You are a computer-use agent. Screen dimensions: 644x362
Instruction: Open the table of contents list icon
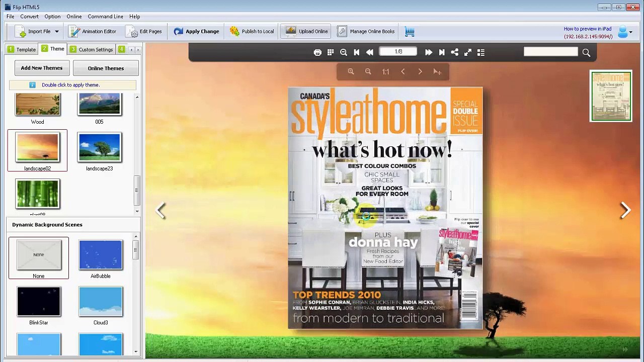(x=481, y=52)
